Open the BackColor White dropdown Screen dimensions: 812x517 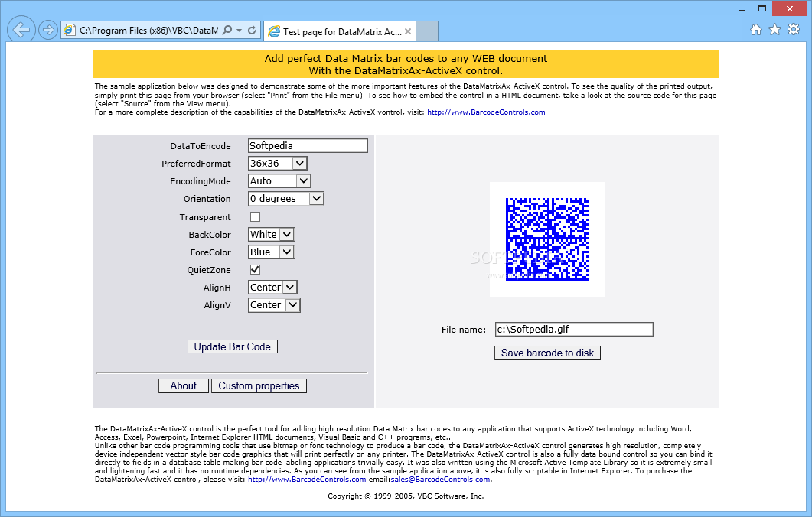click(272, 235)
